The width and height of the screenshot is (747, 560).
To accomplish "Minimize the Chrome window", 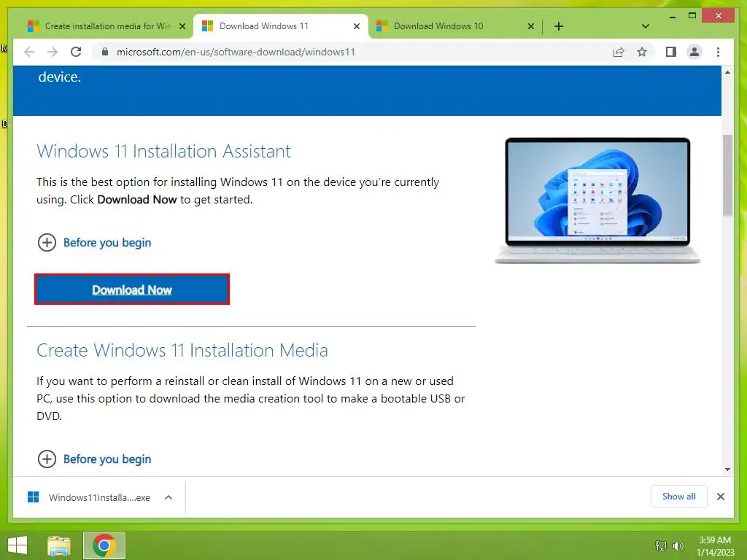I will (x=672, y=17).
